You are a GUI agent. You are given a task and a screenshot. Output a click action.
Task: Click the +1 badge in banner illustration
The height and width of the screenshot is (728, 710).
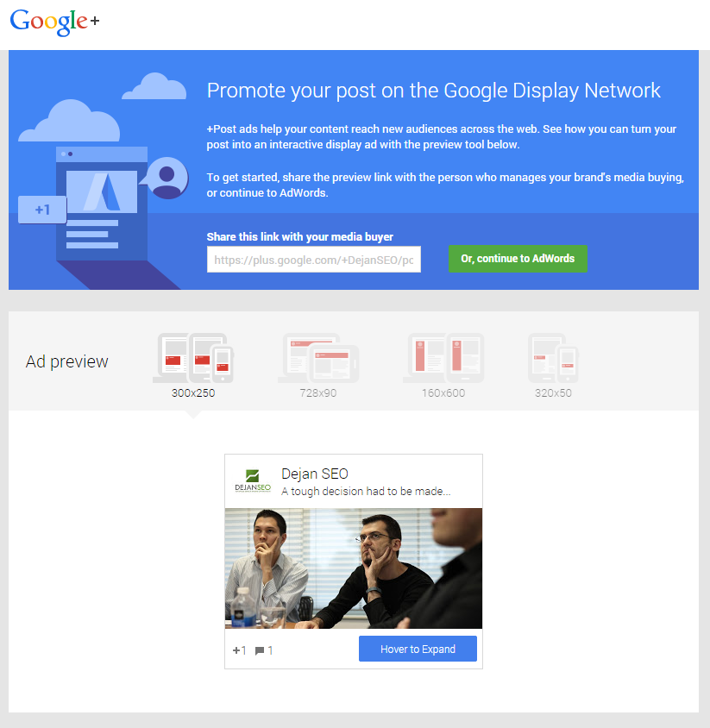42,210
